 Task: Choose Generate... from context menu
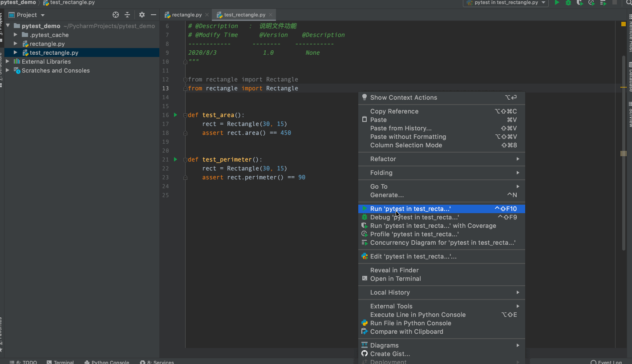point(442,195)
